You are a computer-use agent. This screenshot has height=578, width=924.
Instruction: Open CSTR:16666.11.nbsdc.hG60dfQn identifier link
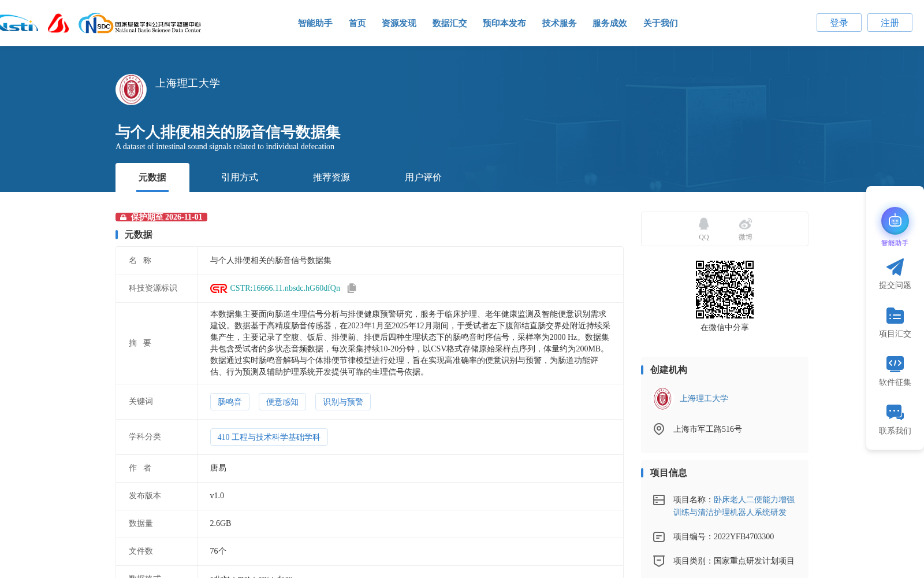click(x=285, y=288)
